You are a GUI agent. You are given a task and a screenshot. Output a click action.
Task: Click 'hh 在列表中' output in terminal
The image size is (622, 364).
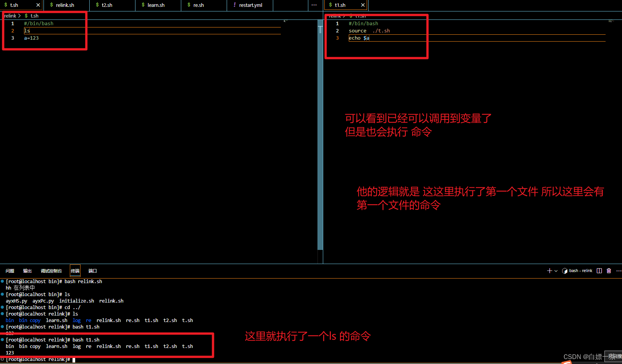[20, 288]
